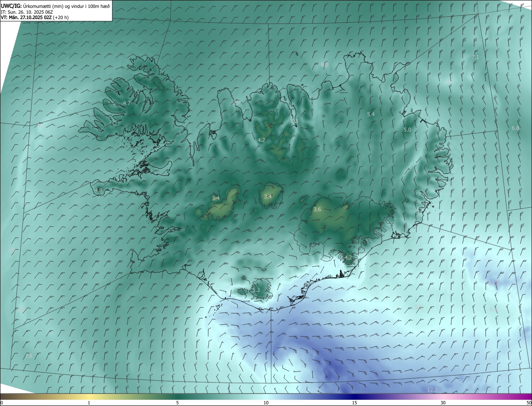Click the 7.1 value in the northeast sea
This screenshot has height=406, width=532.
(476, 57)
